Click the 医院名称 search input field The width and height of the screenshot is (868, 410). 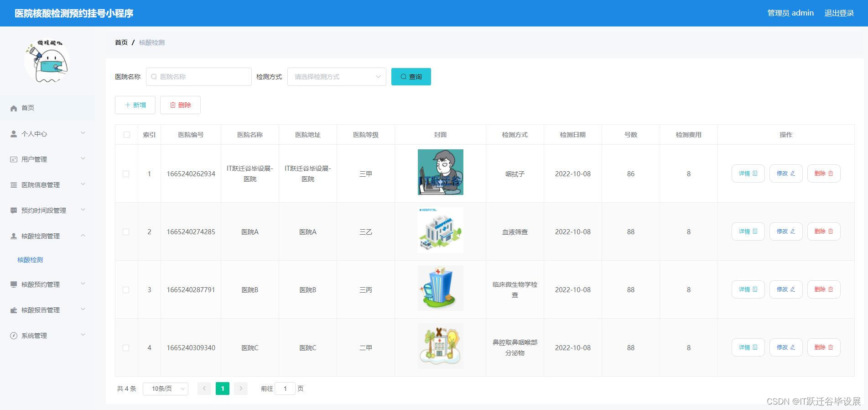click(x=199, y=77)
